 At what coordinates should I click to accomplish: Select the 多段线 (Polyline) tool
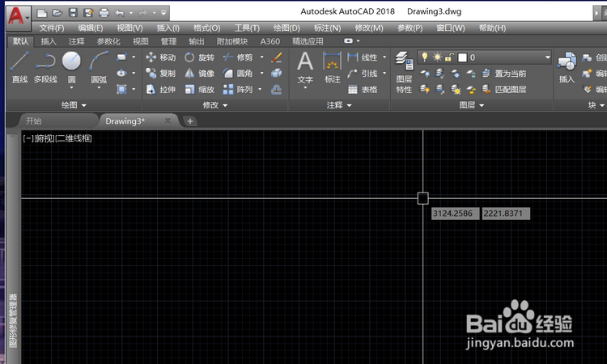pos(45,67)
